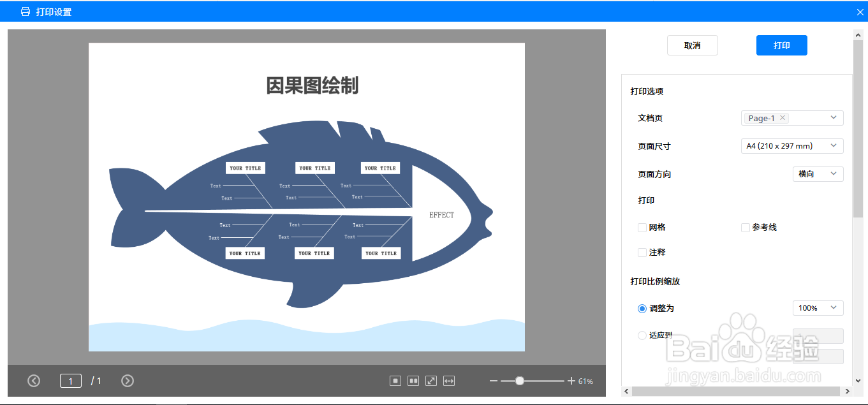Click 取消 button
This screenshot has height=405, width=868.
click(x=693, y=45)
